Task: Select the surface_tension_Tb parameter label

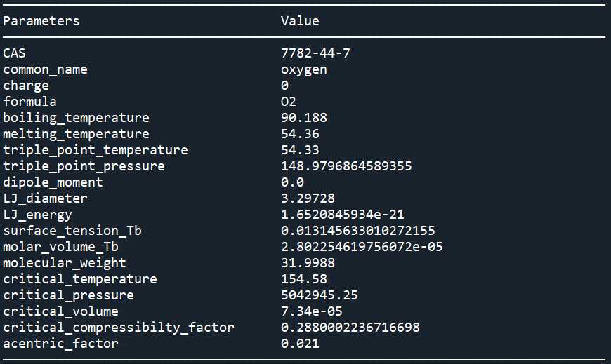Action: 72,231
